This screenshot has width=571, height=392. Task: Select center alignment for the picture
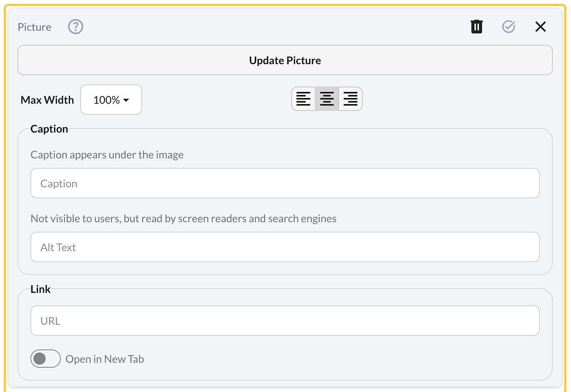[x=327, y=99]
